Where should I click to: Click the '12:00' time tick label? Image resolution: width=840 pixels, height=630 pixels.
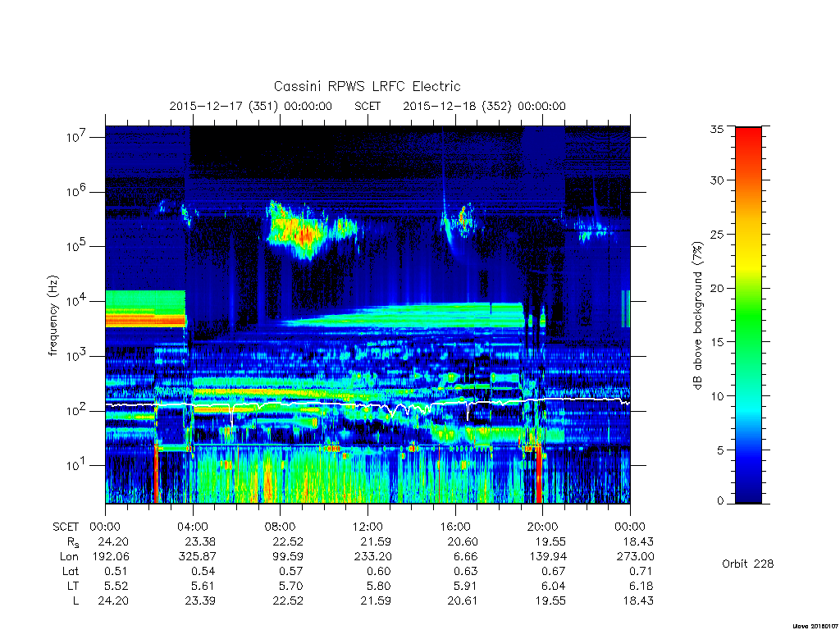tap(367, 527)
